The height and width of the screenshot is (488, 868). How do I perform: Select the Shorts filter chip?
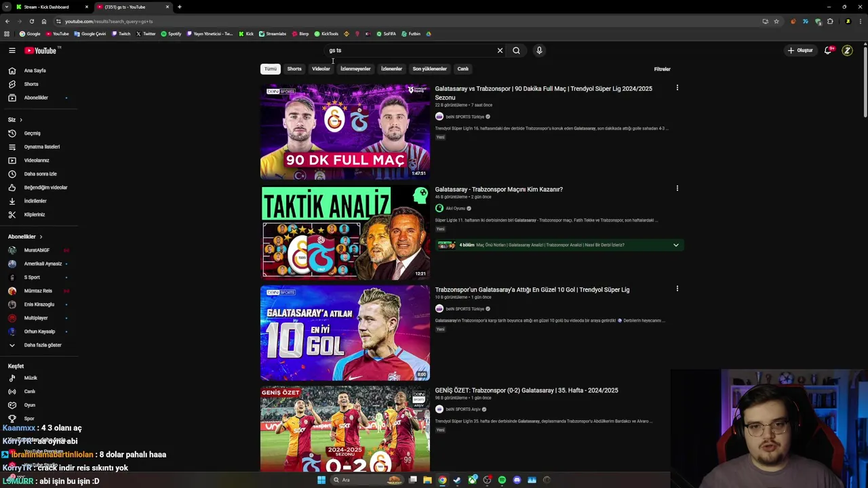click(294, 69)
